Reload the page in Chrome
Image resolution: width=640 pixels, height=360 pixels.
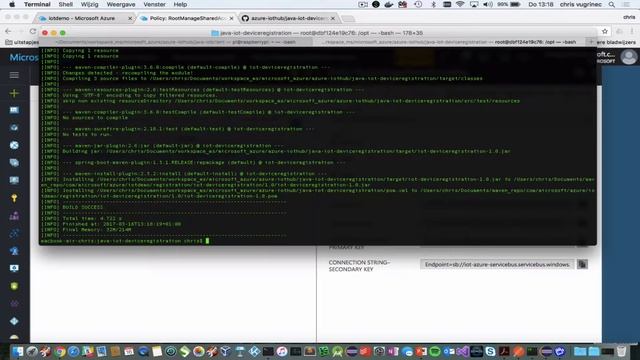[33, 31]
